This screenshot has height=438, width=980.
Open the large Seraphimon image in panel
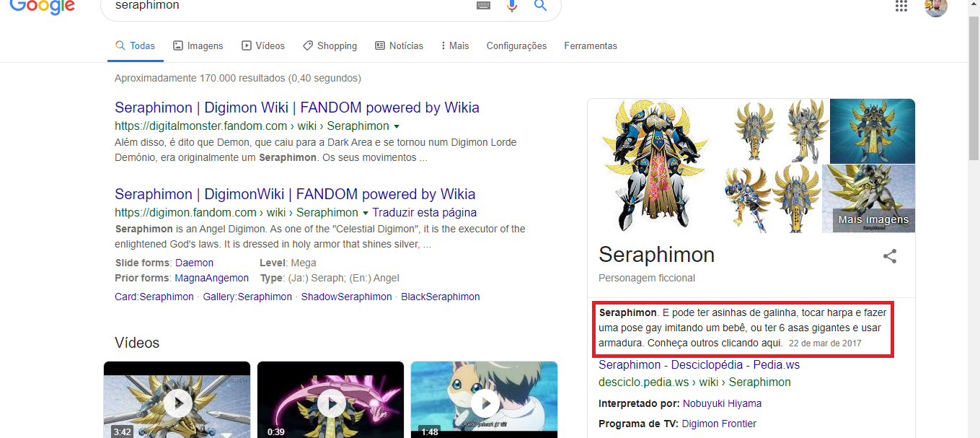655,165
